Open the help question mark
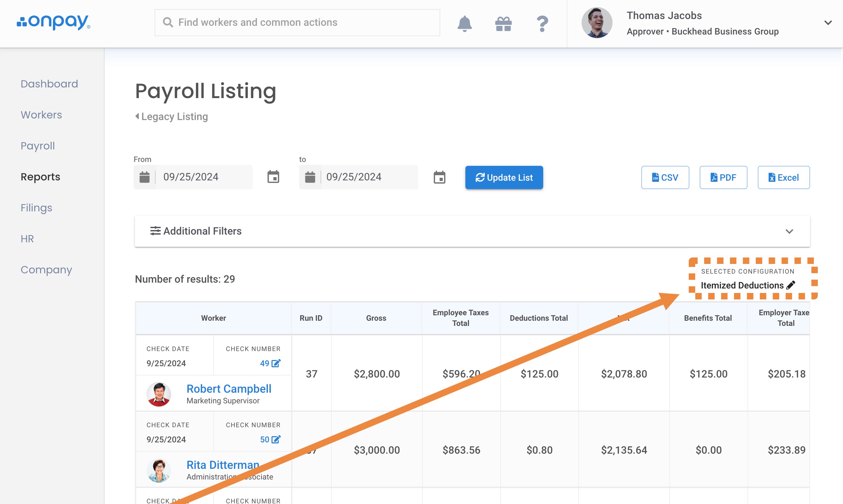 coord(543,24)
